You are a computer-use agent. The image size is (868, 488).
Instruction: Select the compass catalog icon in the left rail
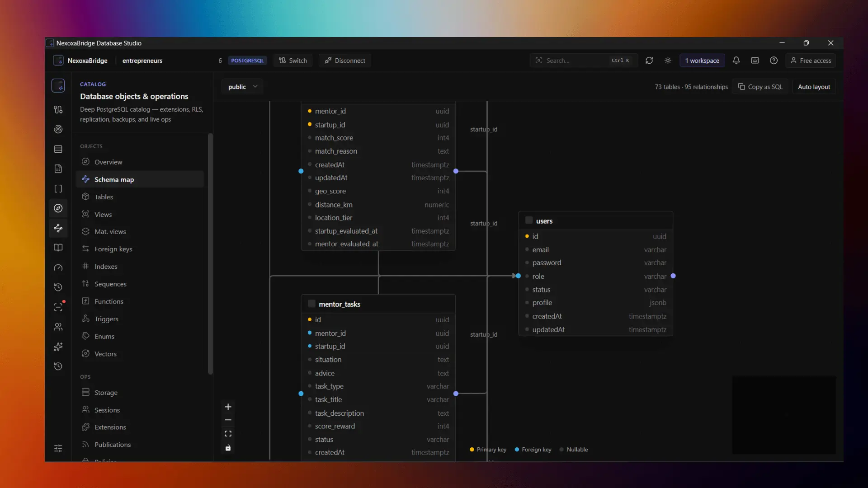pos(58,208)
